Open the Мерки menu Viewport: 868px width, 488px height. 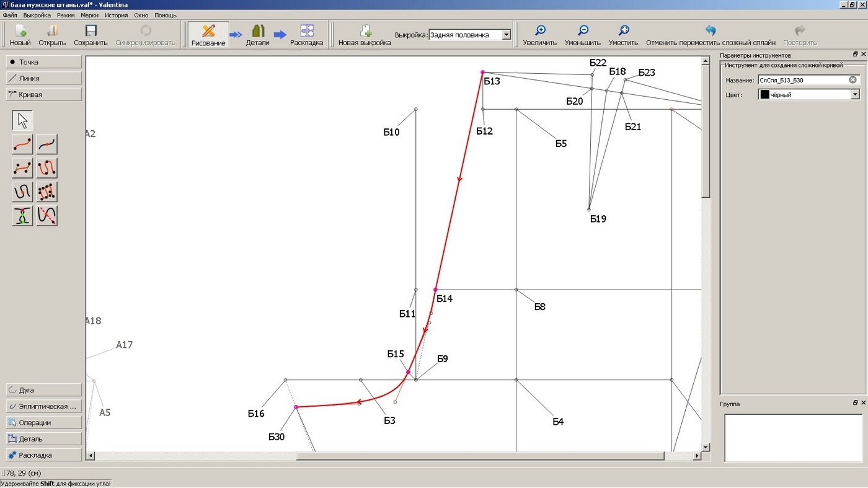(x=89, y=15)
